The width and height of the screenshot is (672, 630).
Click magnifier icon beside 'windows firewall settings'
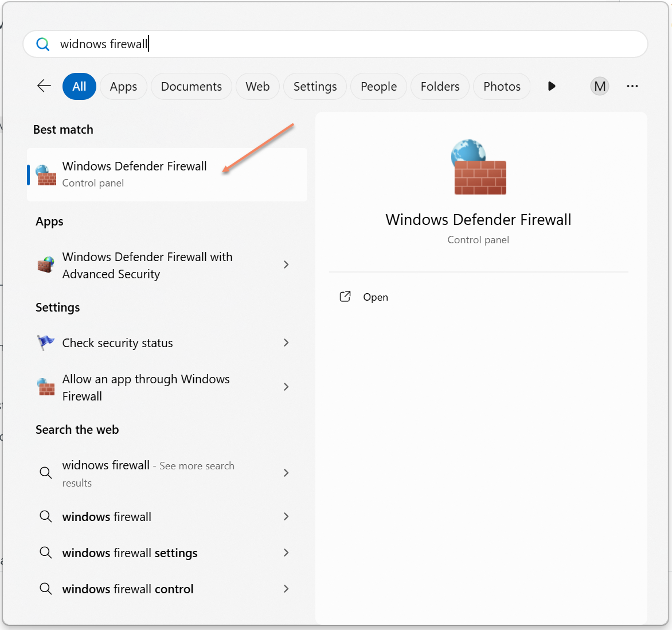click(46, 553)
